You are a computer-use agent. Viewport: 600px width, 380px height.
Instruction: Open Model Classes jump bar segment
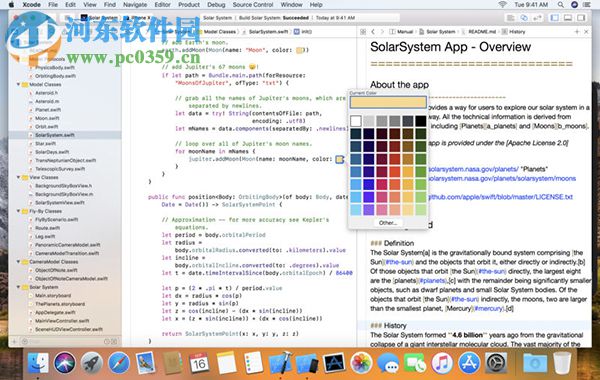point(219,32)
